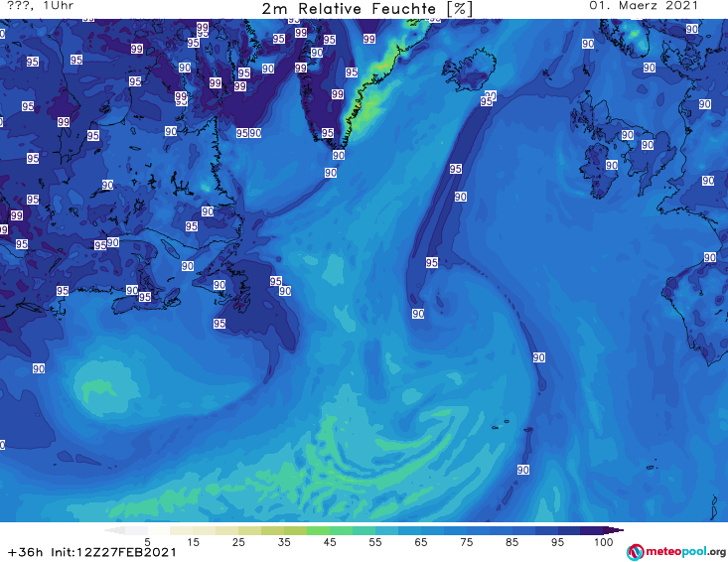Screen dimensions: 728x562
Task: Click the dark purple legend swatch left of 100
Action: [592, 530]
